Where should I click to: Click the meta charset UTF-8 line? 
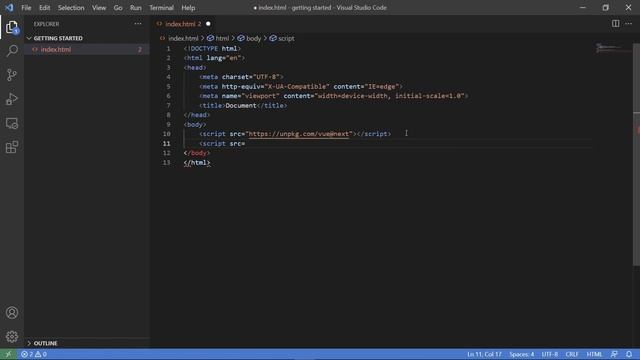(241, 77)
